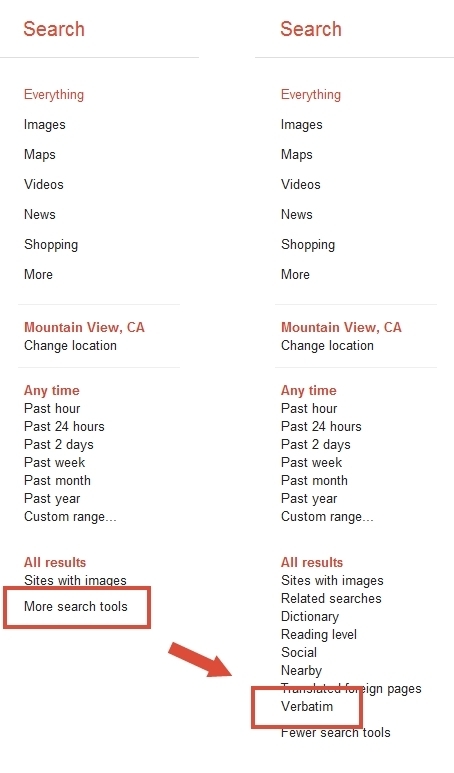
Task: Open Shopping in left panel
Action: coord(51,245)
